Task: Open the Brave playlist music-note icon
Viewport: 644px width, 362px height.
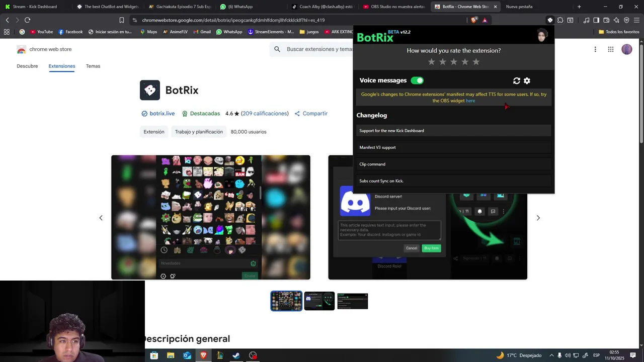Action: point(586,20)
